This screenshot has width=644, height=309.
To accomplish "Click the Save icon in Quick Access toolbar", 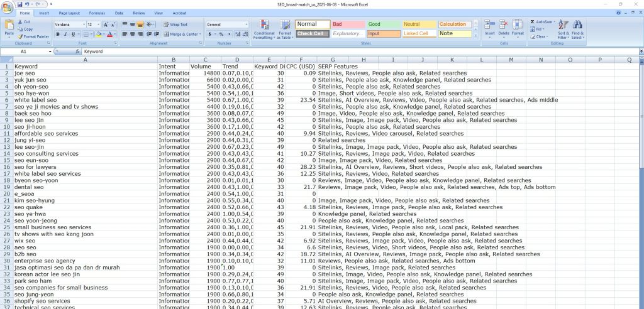I will (19, 4).
